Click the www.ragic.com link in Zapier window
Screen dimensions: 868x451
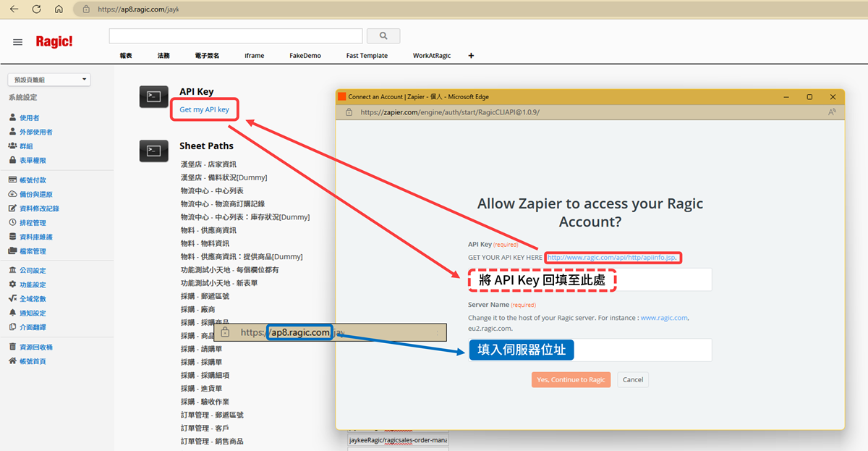(x=664, y=318)
